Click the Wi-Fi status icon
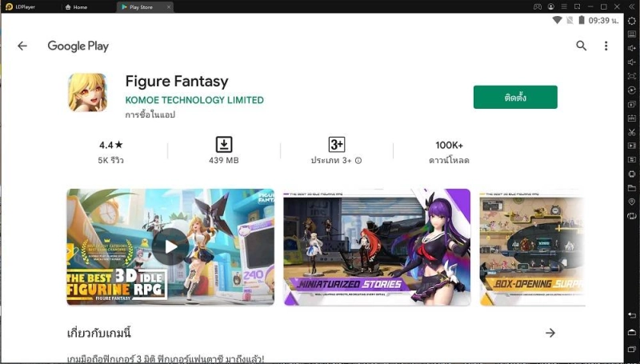The width and height of the screenshot is (640, 364). [557, 20]
